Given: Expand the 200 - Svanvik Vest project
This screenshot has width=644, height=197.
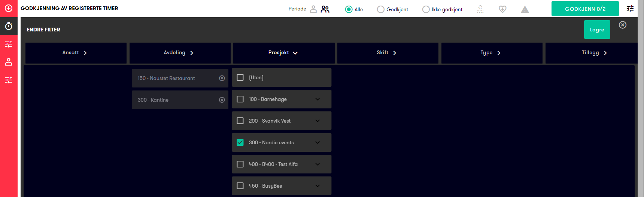Looking at the screenshot, I should 318,121.
